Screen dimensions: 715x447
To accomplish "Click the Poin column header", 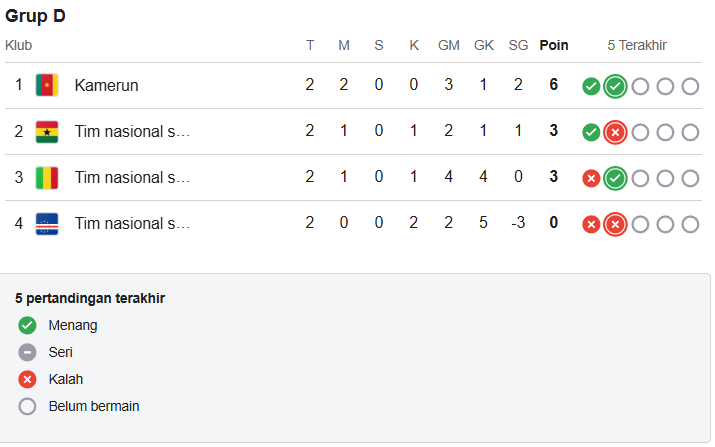I will pos(554,45).
